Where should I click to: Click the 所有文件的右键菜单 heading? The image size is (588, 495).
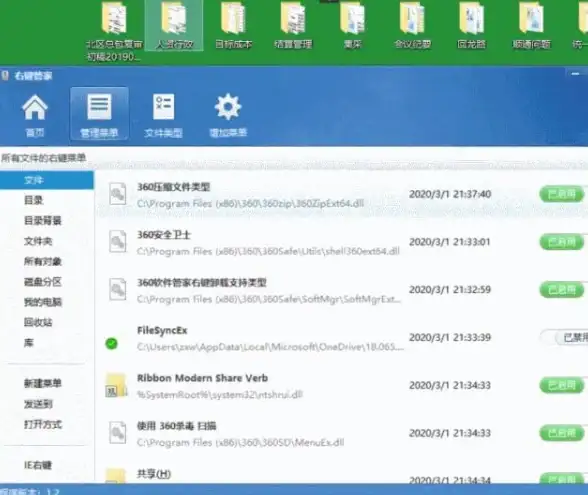(44, 158)
